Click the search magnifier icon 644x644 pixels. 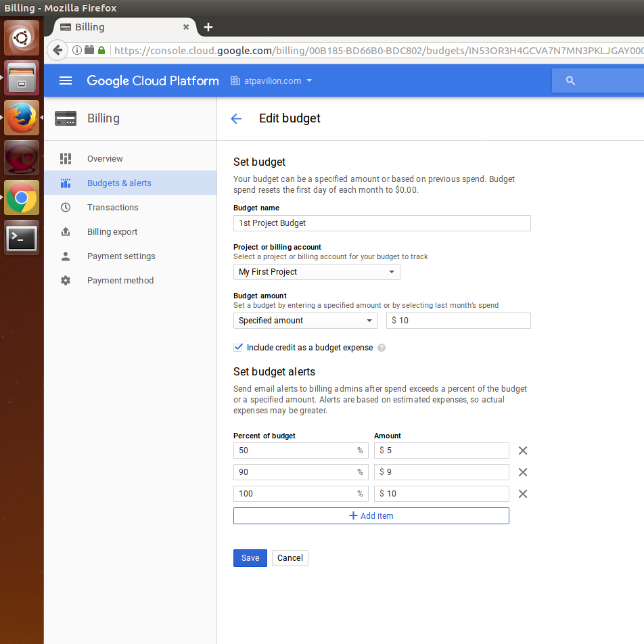570,80
